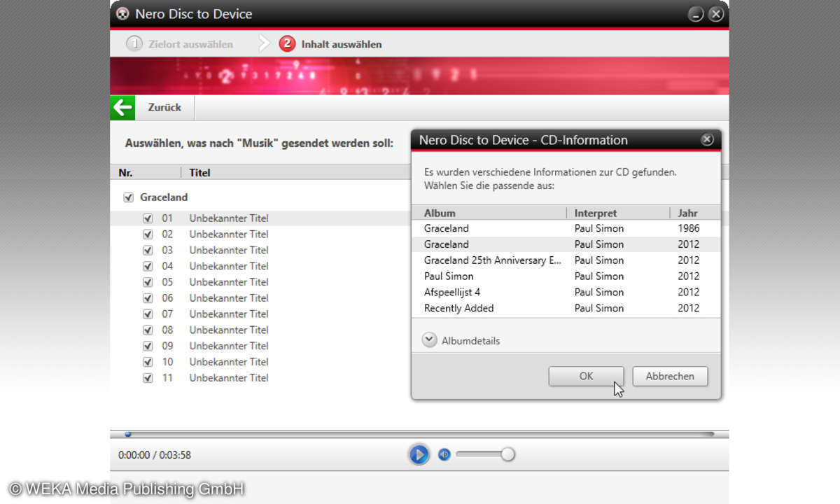This screenshot has width=840, height=504.
Task: Toggle track 07 checkbox
Action: tap(148, 314)
